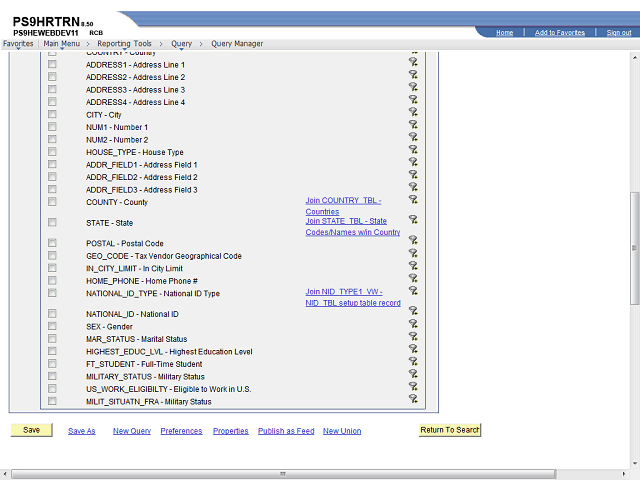This screenshot has height=480, width=640.
Task: Expand the Query breadcrumb menu
Action: click(x=181, y=44)
